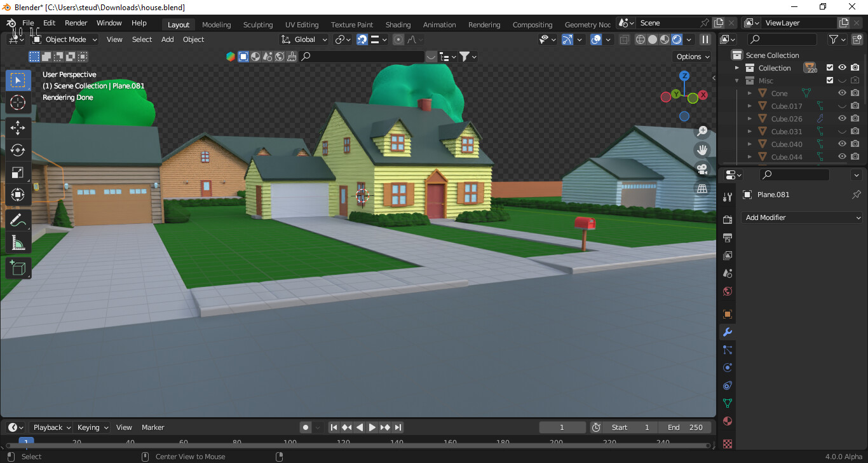Switch to Shading workspace tab
The image size is (868, 463).
tap(398, 25)
